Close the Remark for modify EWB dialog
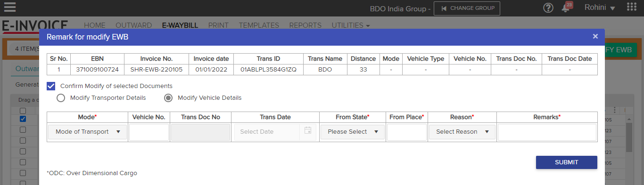The height and width of the screenshot is (185, 644). pyautogui.click(x=595, y=36)
